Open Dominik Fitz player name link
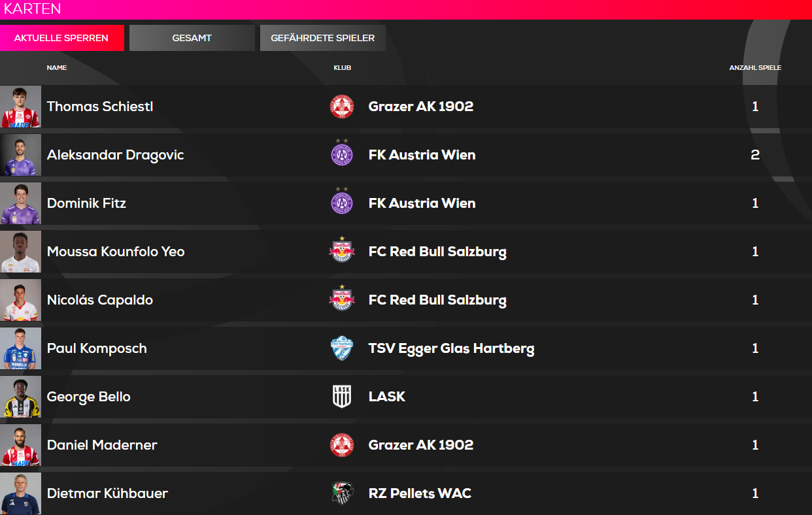Viewport: 812px width, 515px height. click(x=86, y=203)
